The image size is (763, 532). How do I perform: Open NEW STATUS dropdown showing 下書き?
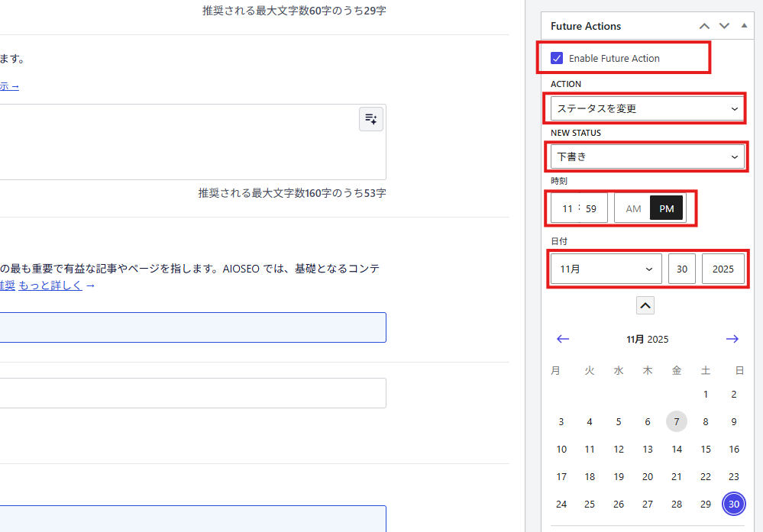(647, 156)
